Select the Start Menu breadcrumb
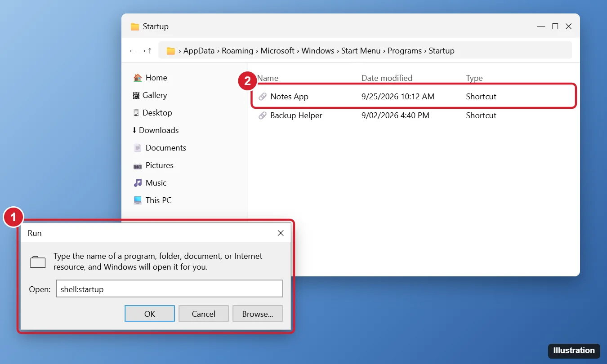Screen dimensions: 607x364 click(361, 51)
